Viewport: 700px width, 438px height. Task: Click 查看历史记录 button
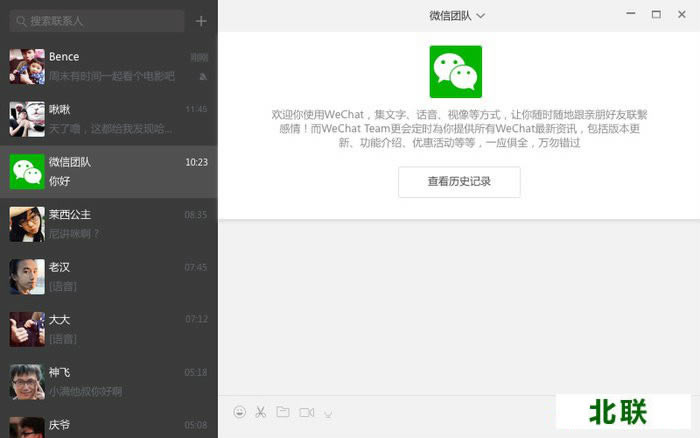pyautogui.click(x=459, y=182)
